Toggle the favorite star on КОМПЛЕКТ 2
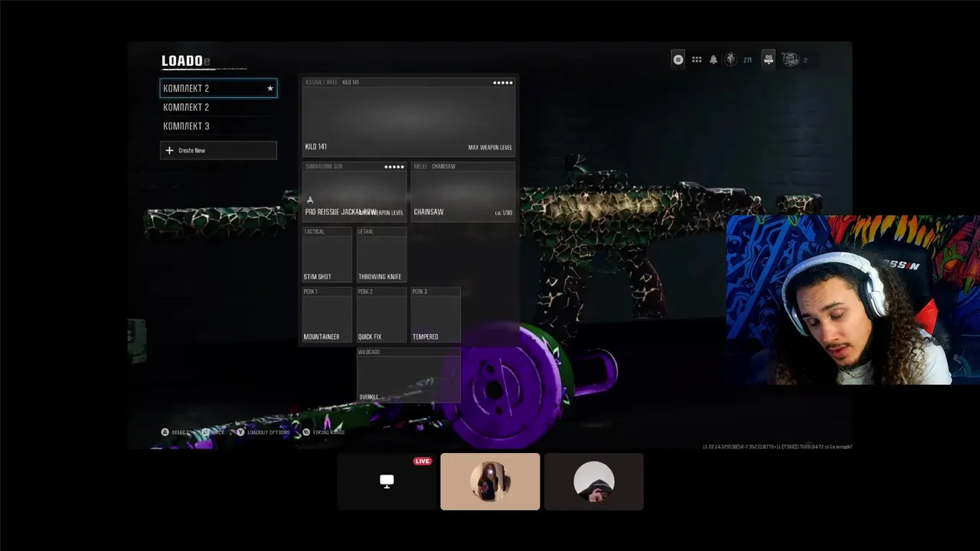 [269, 88]
